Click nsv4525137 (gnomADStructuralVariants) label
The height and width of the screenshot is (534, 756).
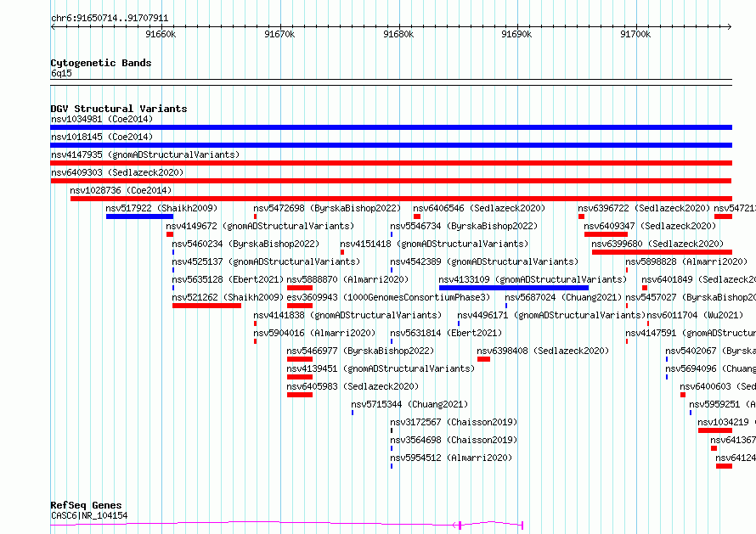pyautogui.click(x=266, y=261)
